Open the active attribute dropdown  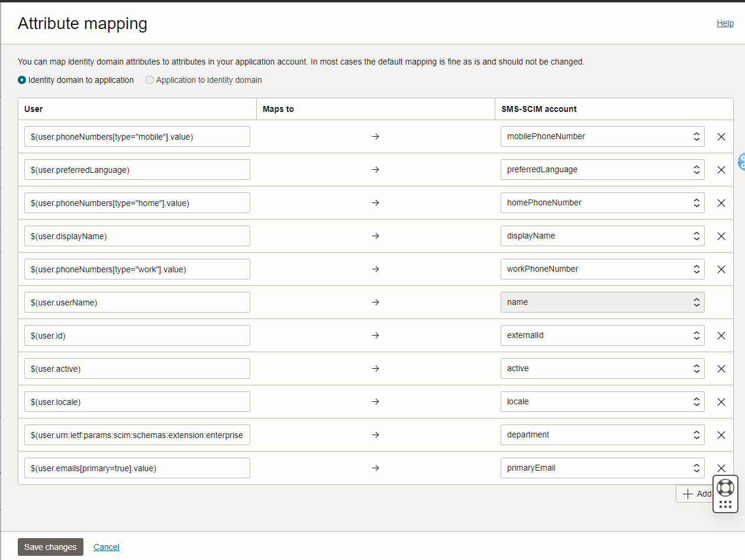click(602, 368)
